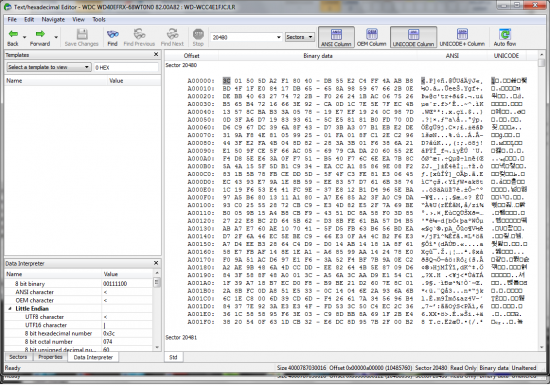Enable Auto flow
The height and width of the screenshot is (386, 550).
pos(505,37)
